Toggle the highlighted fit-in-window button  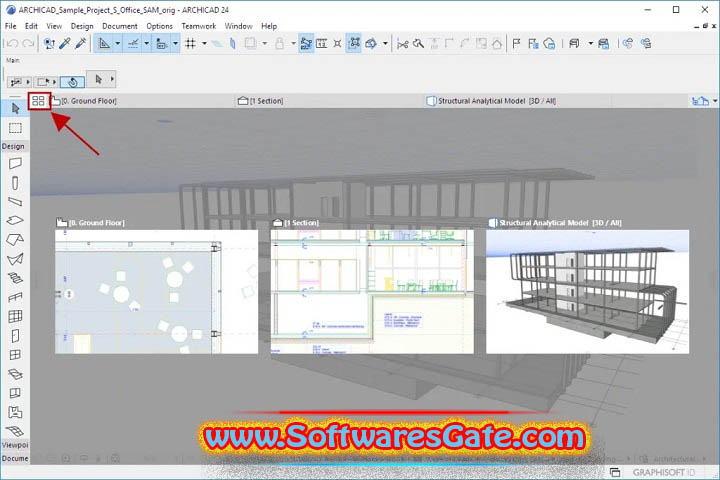click(x=354, y=44)
